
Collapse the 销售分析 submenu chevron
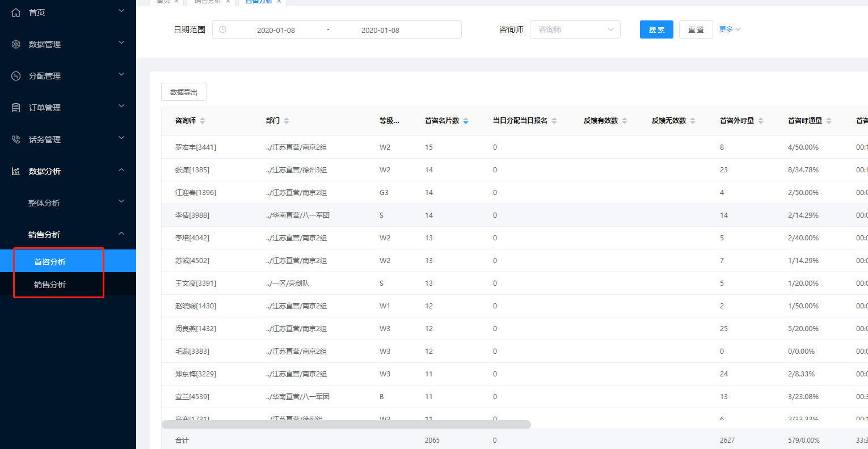[121, 234]
